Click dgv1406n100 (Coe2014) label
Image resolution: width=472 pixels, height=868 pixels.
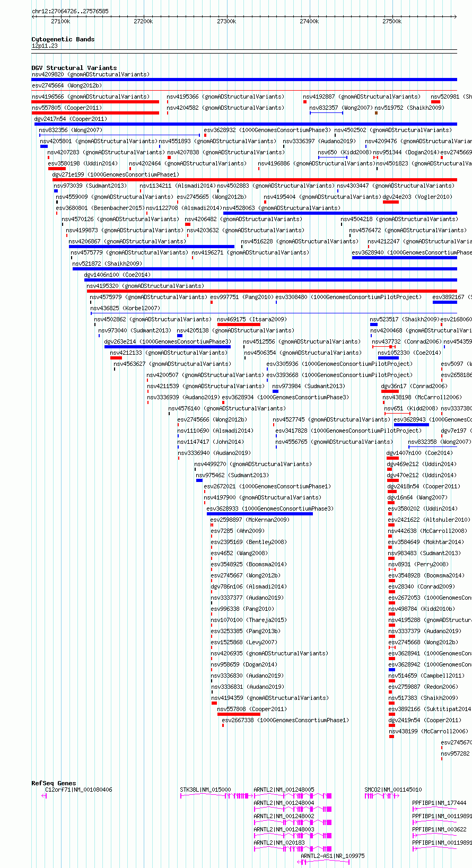[x=117, y=275]
